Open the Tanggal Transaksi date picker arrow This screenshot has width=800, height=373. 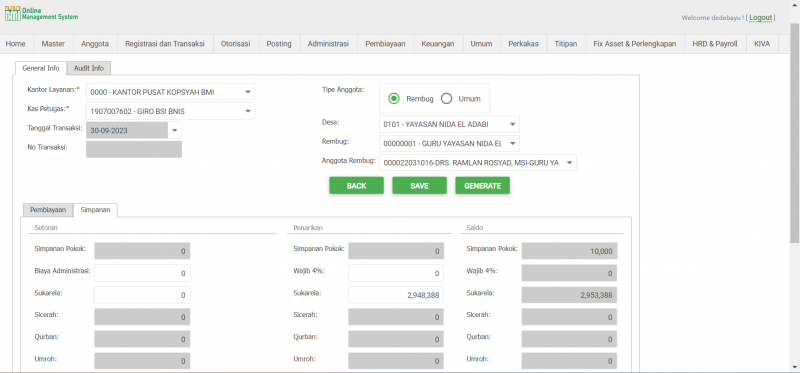pyautogui.click(x=174, y=131)
